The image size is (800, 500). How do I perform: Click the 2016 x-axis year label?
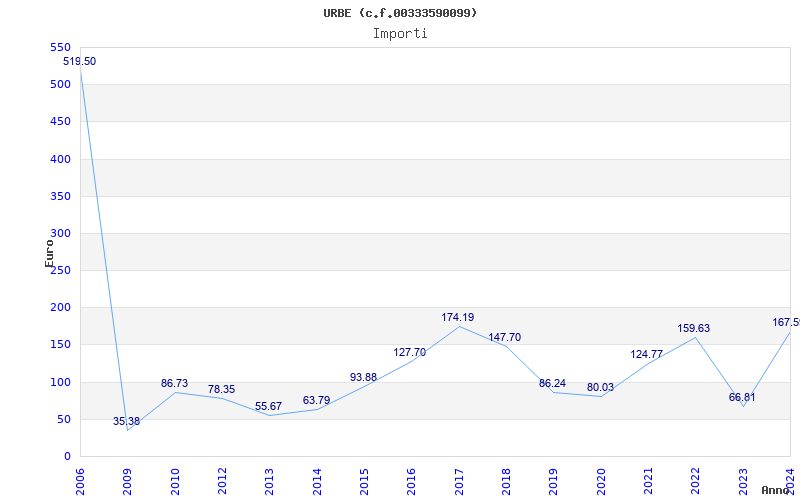click(x=412, y=482)
